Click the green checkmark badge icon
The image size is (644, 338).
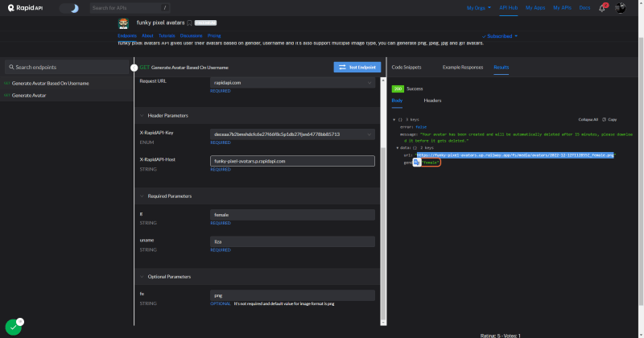(x=13, y=328)
